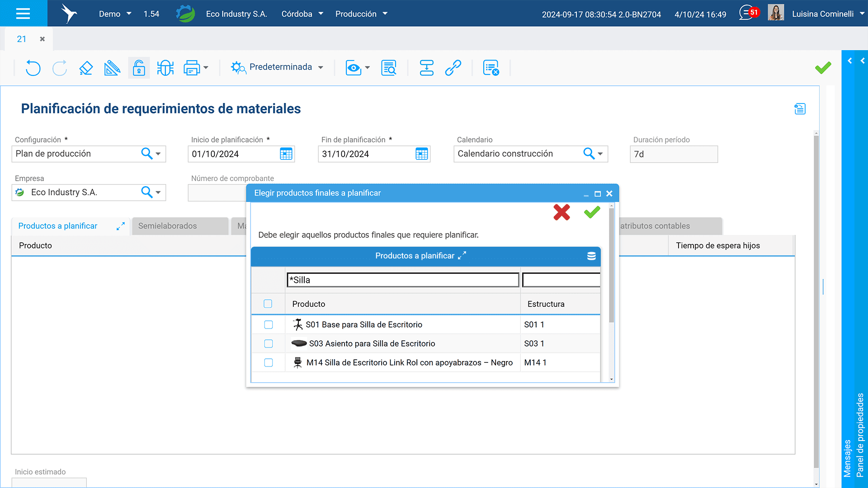
Task: Click the red X cancel icon in dialog
Action: [x=561, y=212]
